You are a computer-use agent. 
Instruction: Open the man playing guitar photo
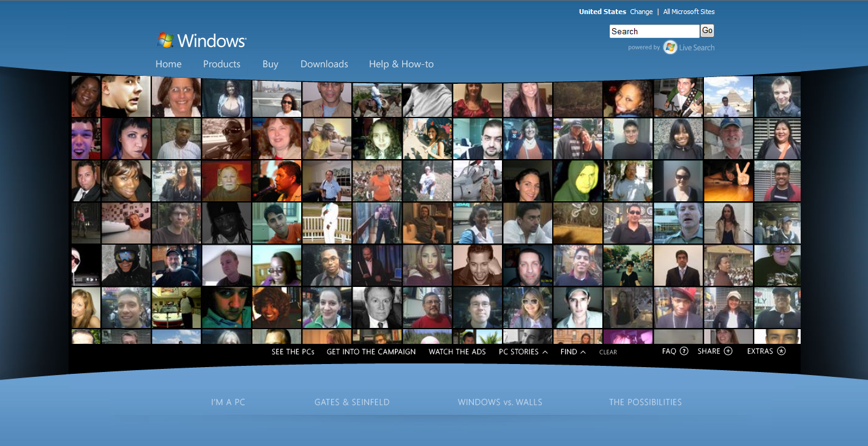tap(678, 97)
